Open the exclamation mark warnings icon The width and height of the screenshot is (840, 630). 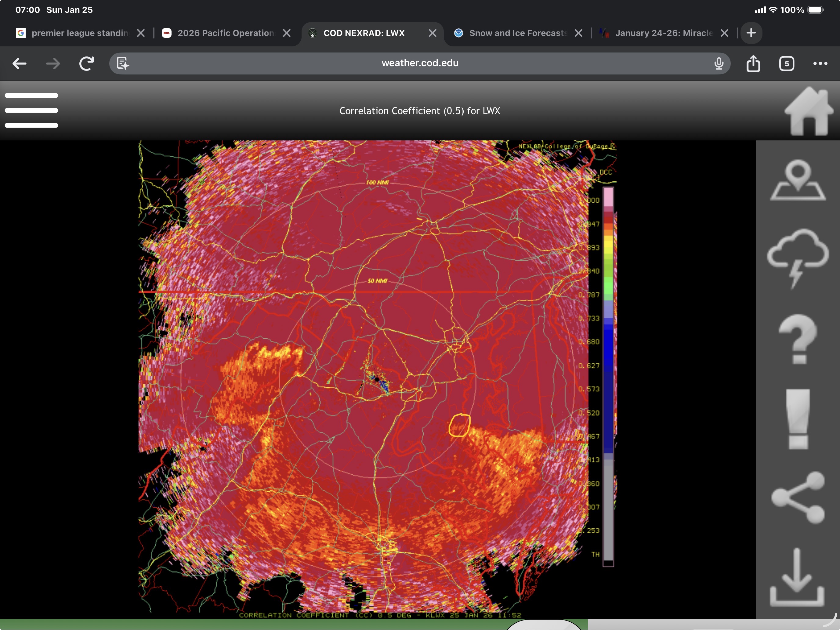coord(798,418)
